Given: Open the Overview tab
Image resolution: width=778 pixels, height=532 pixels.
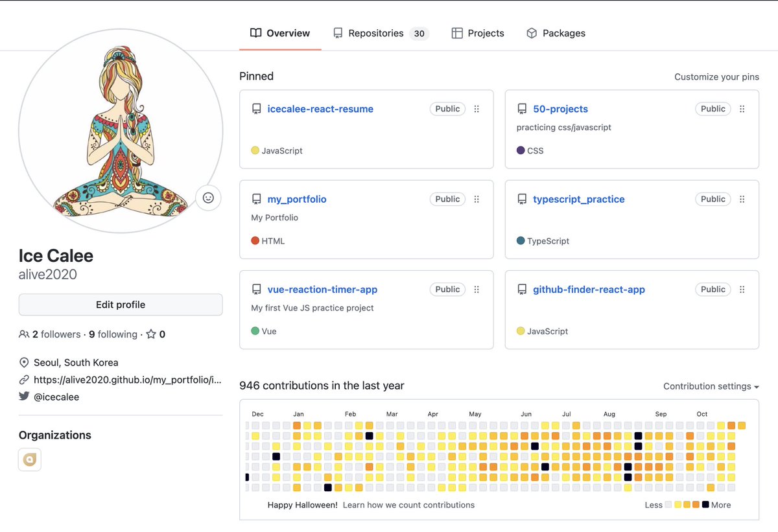Looking at the screenshot, I should point(280,33).
